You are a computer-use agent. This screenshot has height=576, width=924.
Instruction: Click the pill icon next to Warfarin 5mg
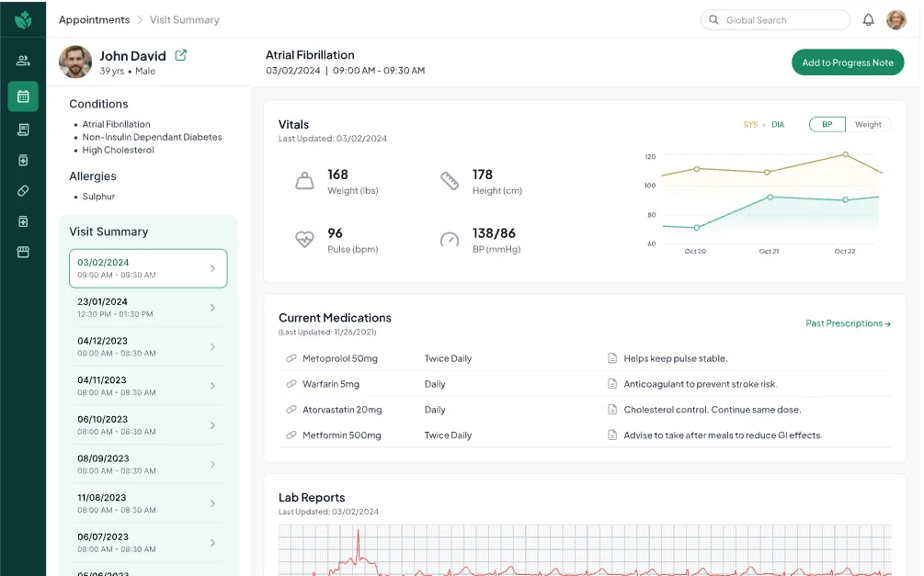point(291,384)
